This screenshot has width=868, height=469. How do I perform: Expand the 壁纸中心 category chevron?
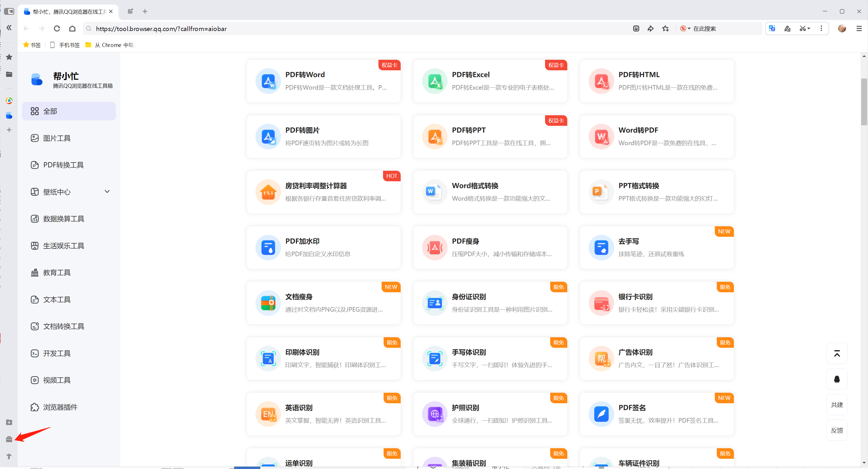tap(107, 191)
